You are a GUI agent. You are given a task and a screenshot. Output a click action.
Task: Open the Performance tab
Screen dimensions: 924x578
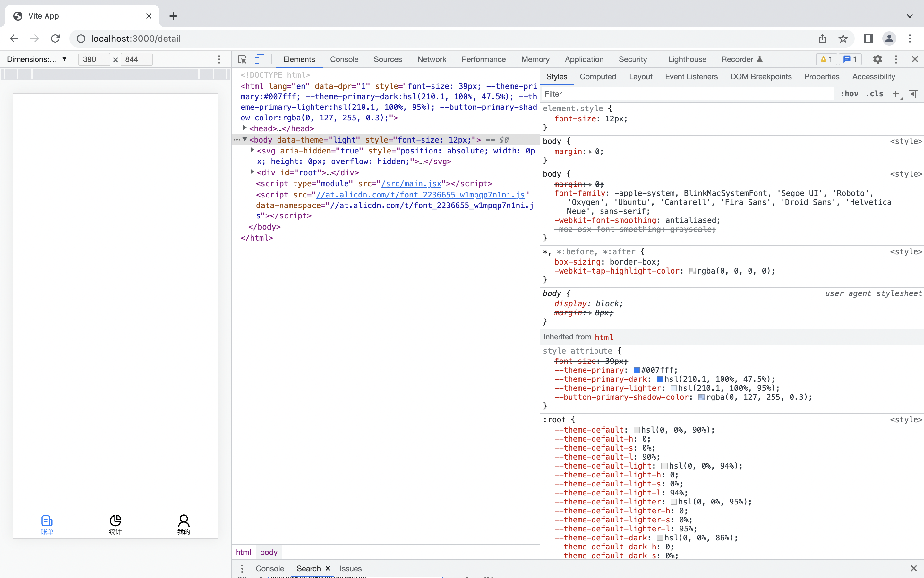tap(483, 59)
